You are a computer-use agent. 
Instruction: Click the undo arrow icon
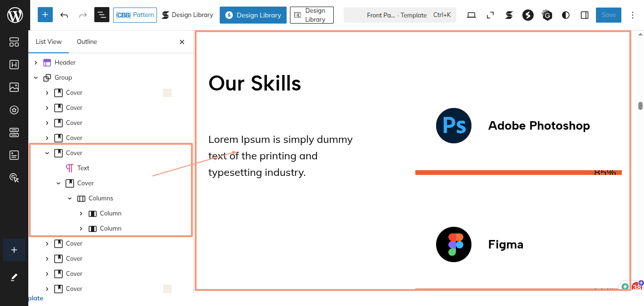click(64, 15)
